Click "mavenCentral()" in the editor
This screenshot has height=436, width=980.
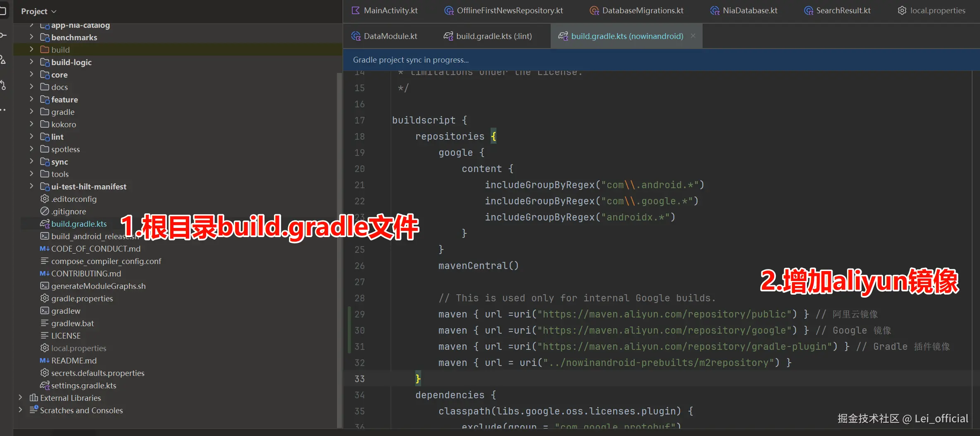[479, 266]
